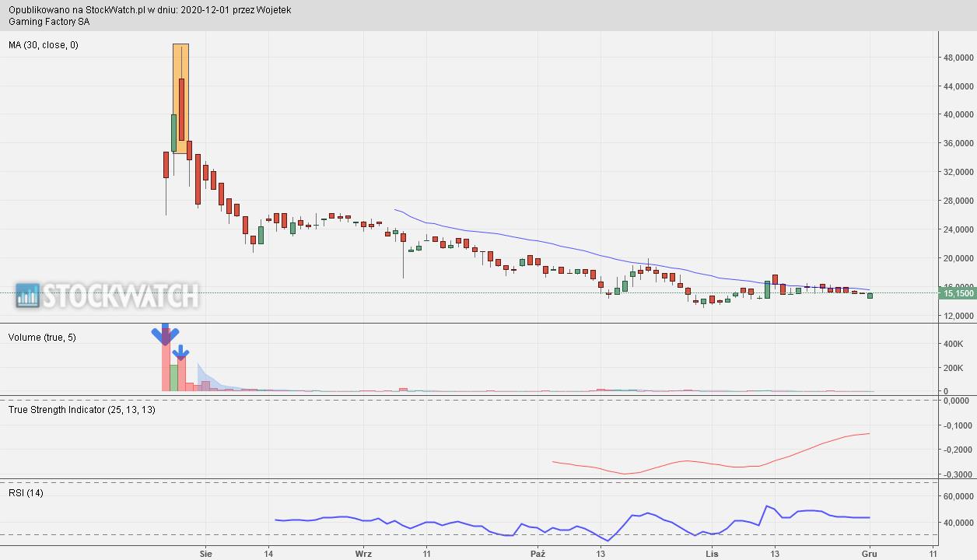Click the 200K volume axis label
The height and width of the screenshot is (560, 977).
[x=954, y=368]
